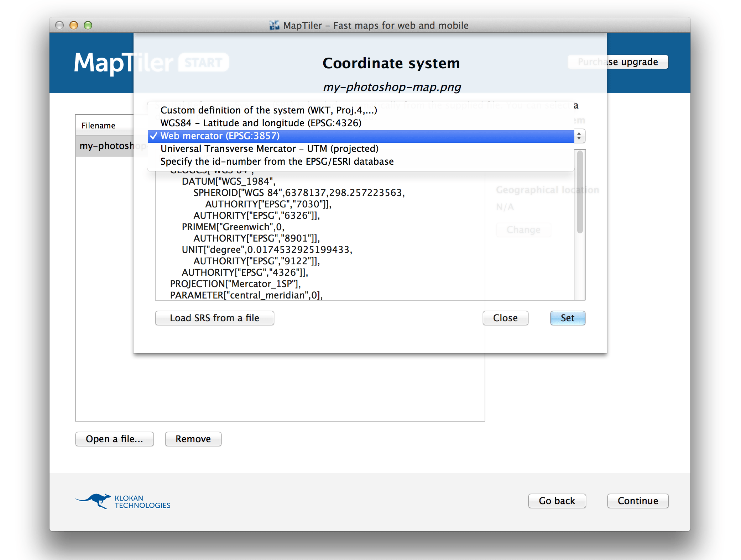Click the yellow minimize window button
Image resolution: width=741 pixels, height=560 pixels.
74,25
